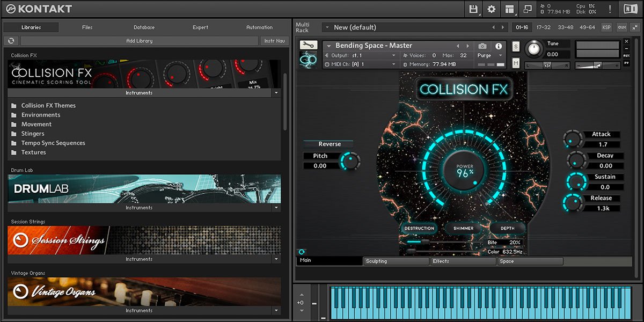
Task: Open the Output st.1 dropdown
Action: tap(360, 55)
